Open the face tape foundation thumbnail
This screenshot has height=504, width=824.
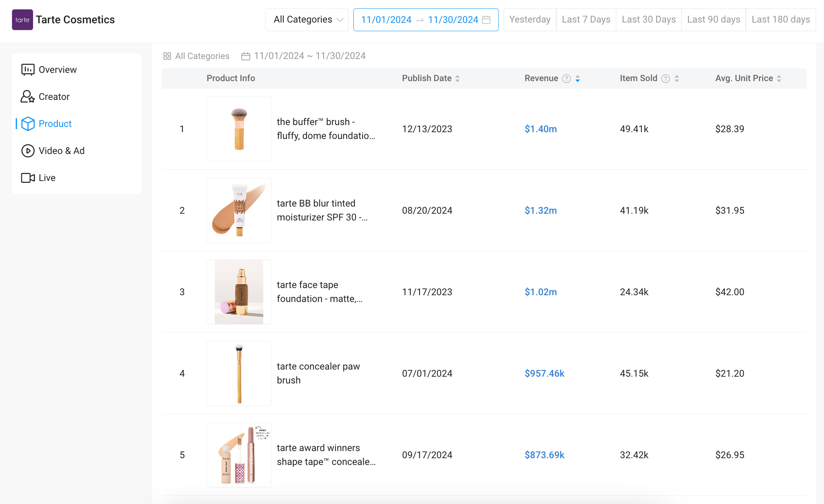[x=239, y=292]
